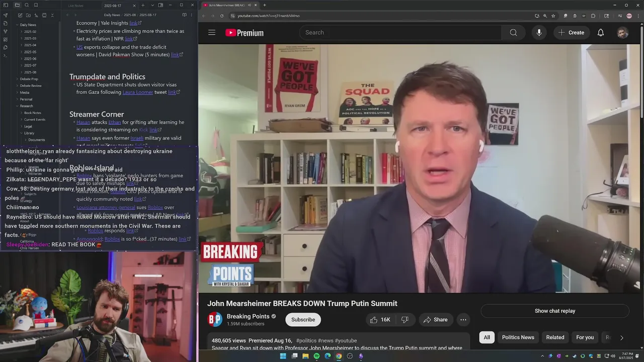
Task: Expand the Media folder
Action: point(24,93)
